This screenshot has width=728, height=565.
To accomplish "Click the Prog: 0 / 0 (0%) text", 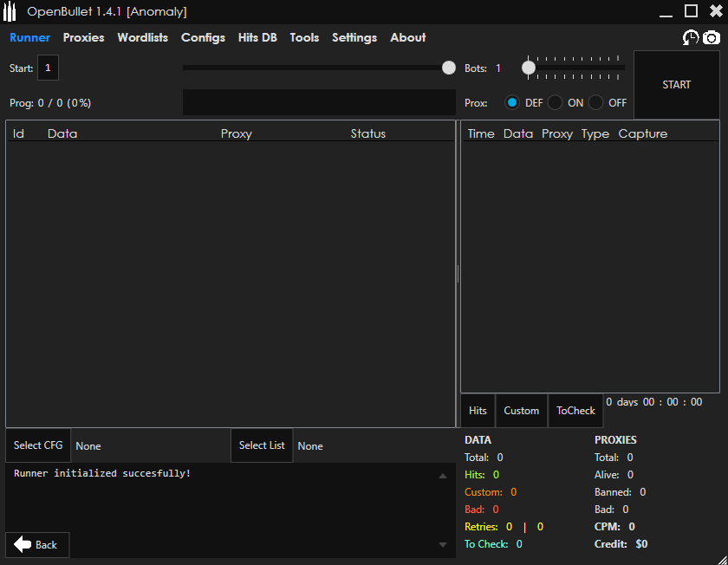I will click(50, 102).
